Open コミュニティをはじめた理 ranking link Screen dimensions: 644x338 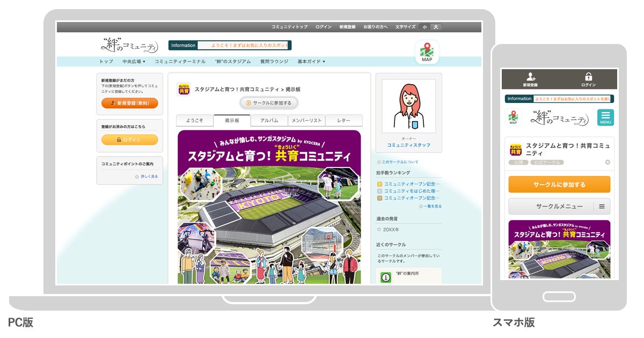(412, 190)
